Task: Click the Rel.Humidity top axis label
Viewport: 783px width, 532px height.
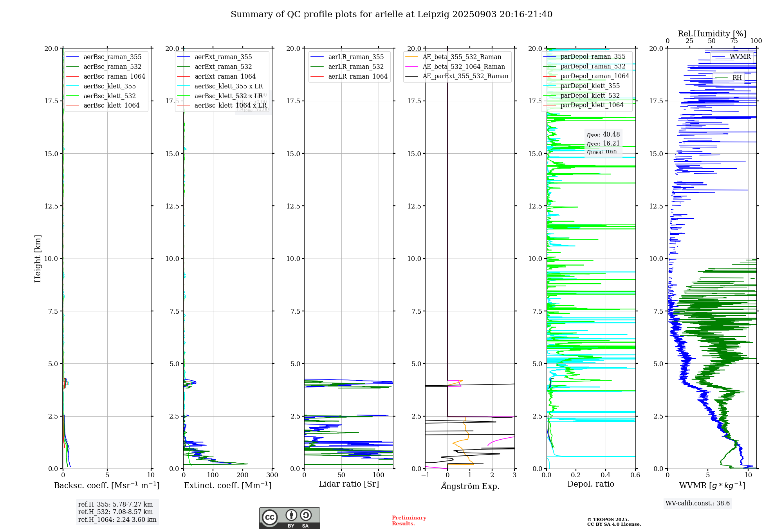Action: (x=712, y=34)
